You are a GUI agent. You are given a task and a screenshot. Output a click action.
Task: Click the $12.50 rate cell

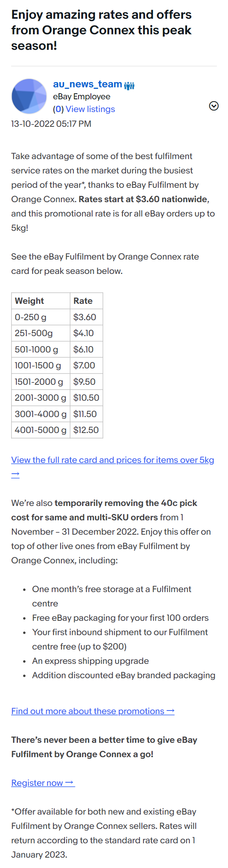point(86,430)
